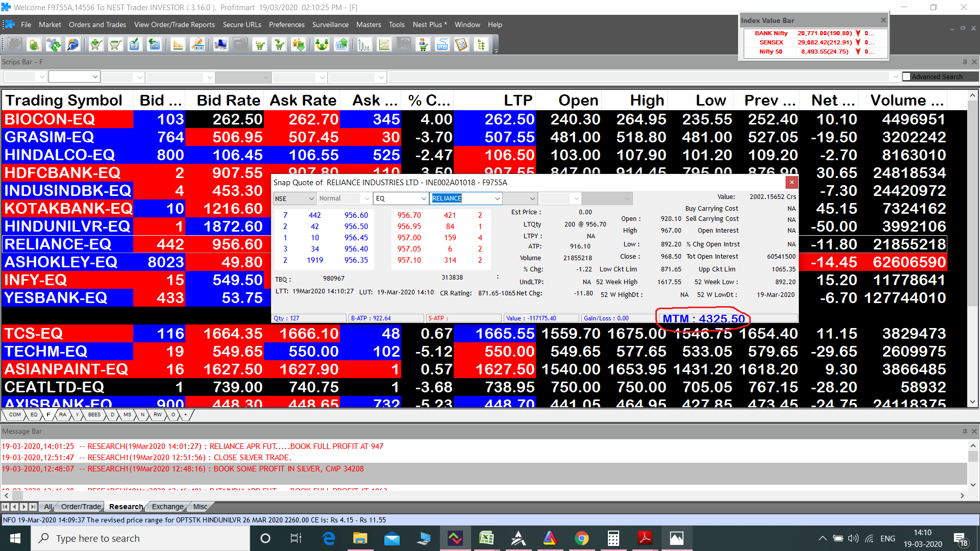The height and width of the screenshot is (551, 980).
Task: Click the line chart toolbar icon
Action: tap(384, 45)
